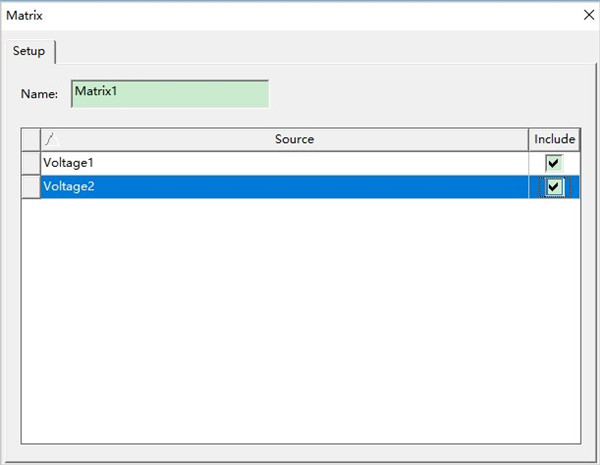Uncheck Include for Voltage2
Viewport: 600px width, 465px height.
click(553, 187)
